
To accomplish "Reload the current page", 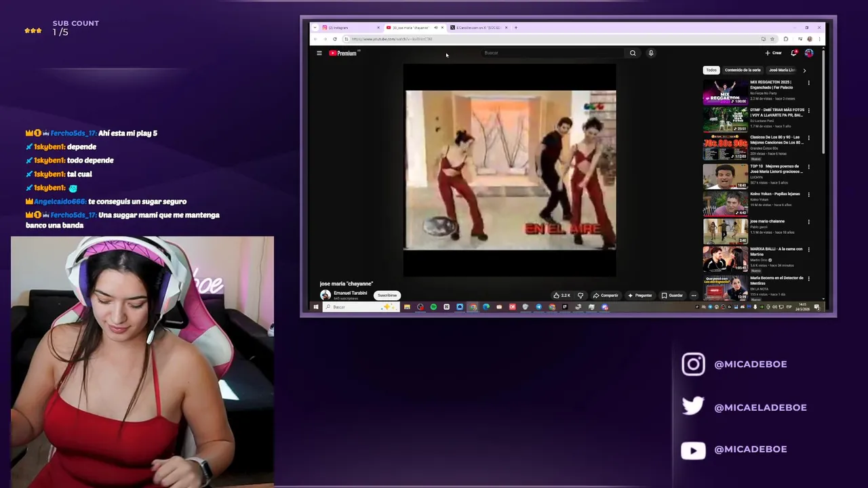I will pyautogui.click(x=335, y=39).
